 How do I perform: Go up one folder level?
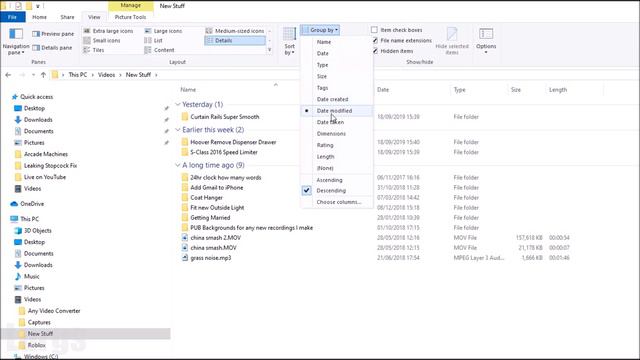[x=43, y=75]
